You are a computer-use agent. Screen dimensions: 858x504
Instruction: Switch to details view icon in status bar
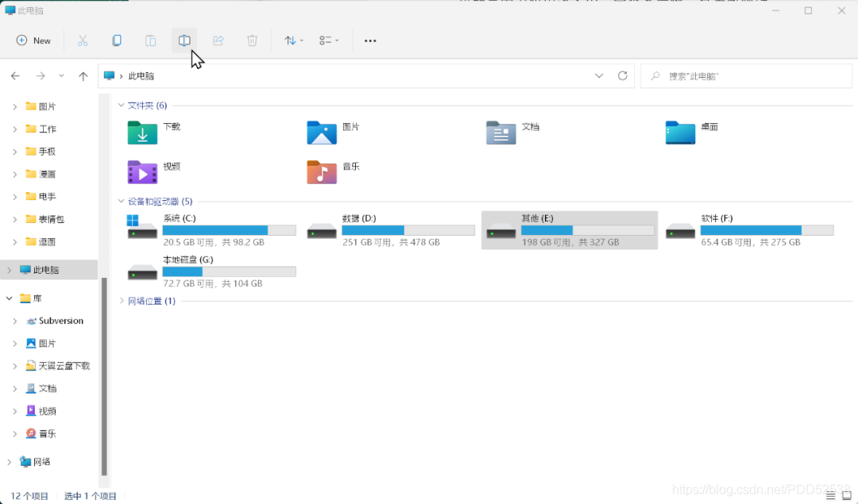(831, 496)
